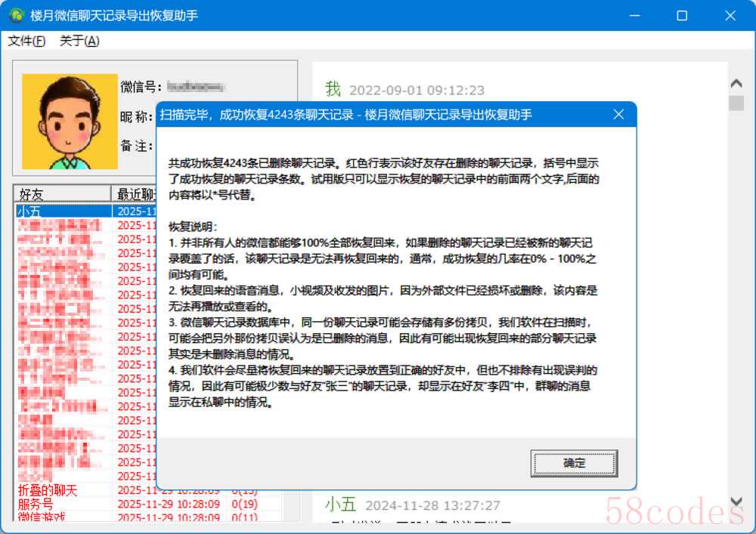
Task: Click the cartoon avatar profile picture
Action: coord(70,122)
